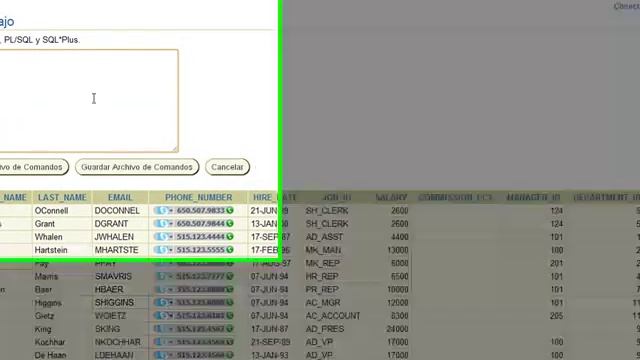Select hire date 17-JUN-87
The image size is (640, 360).
pyautogui.click(x=269, y=329)
